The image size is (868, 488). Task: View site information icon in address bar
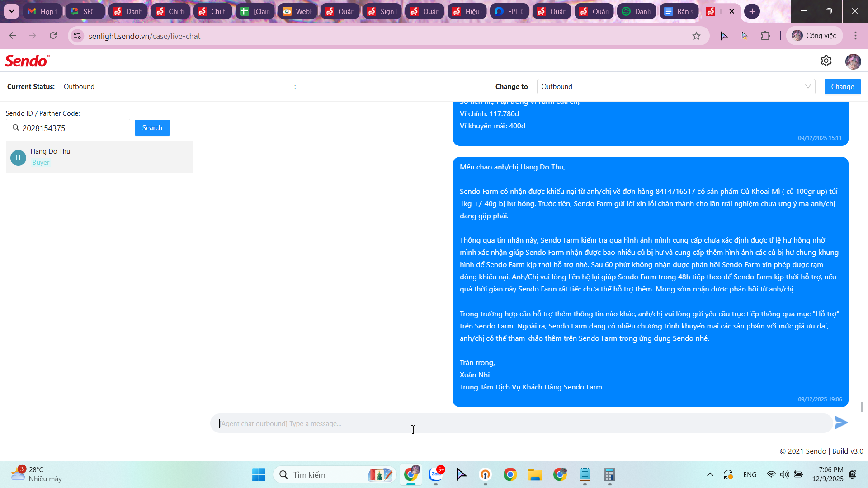(x=77, y=36)
